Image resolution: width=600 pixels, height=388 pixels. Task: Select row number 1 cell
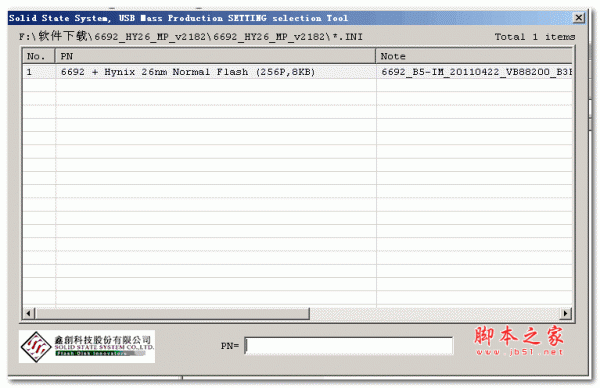click(39, 72)
